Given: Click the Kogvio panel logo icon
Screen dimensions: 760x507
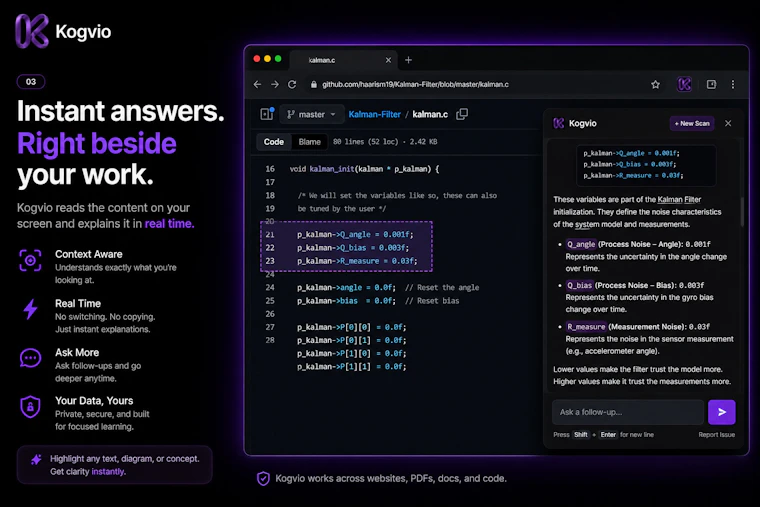Looking at the screenshot, I should point(558,123).
